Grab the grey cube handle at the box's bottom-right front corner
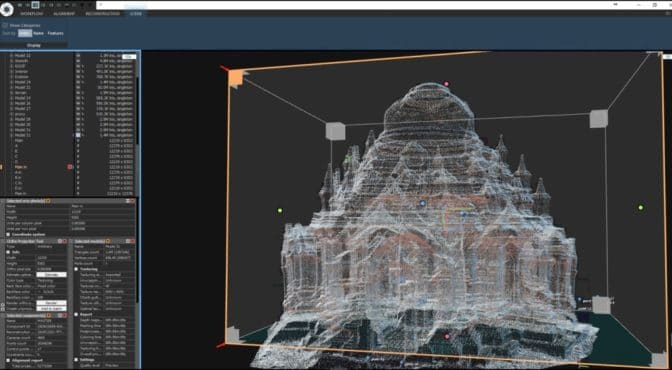This screenshot has height=370, width=672. 659,359
